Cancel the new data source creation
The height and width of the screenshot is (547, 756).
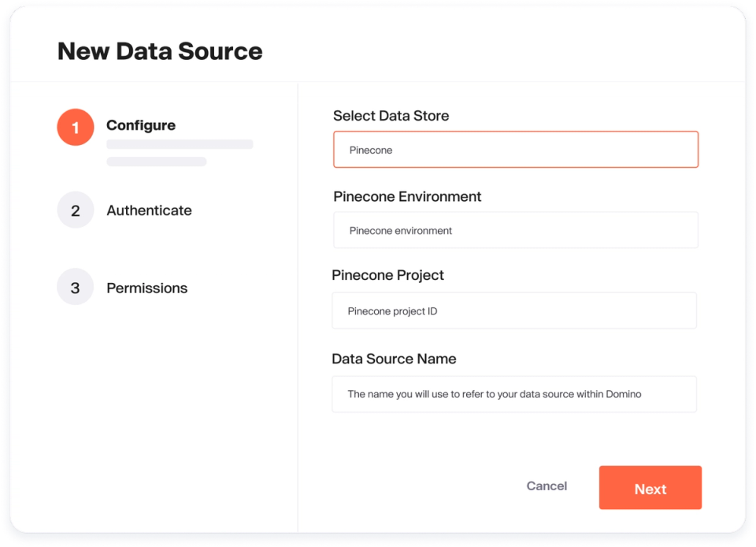point(547,486)
